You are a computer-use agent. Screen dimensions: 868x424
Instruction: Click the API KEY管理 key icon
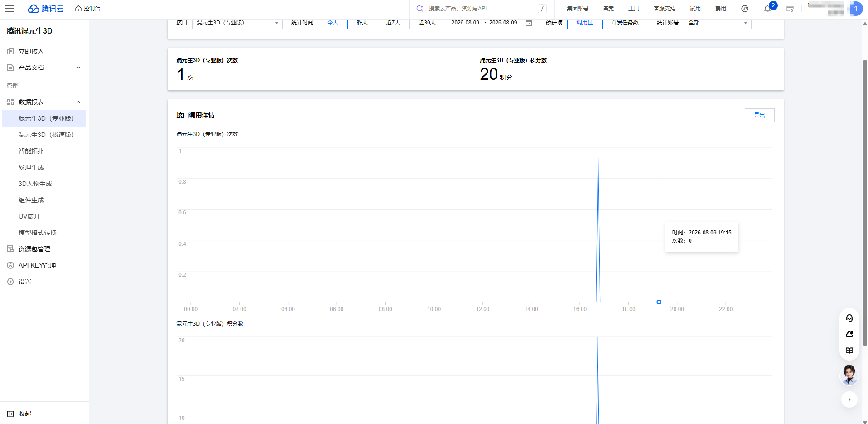[x=10, y=265]
